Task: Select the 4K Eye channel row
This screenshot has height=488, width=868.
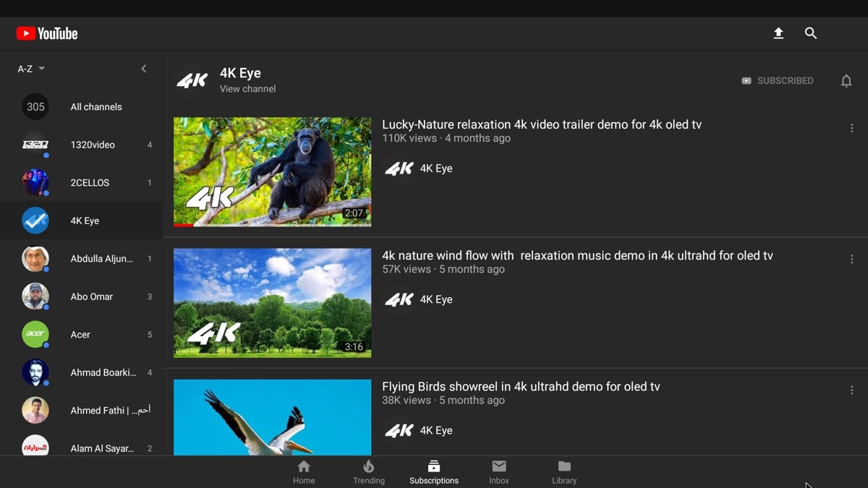Action: click(82, 221)
